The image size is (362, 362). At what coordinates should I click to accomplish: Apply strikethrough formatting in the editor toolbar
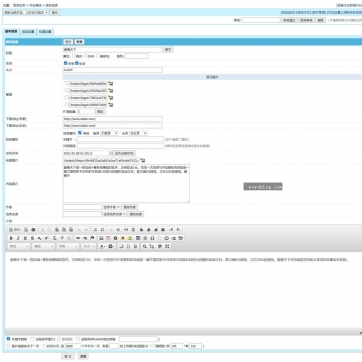click(32, 238)
